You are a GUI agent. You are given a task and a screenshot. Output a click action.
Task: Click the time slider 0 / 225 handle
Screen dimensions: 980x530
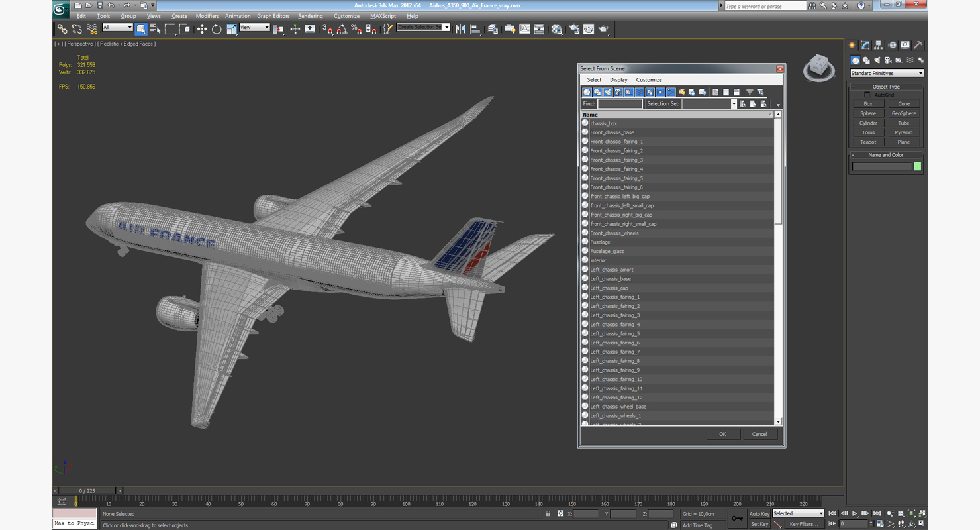point(87,490)
